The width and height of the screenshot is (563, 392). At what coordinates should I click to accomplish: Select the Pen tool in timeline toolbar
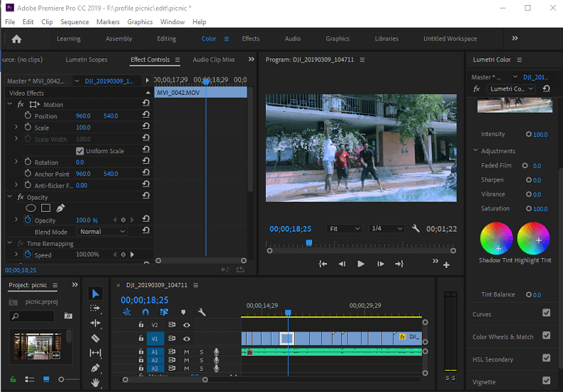[95, 368]
